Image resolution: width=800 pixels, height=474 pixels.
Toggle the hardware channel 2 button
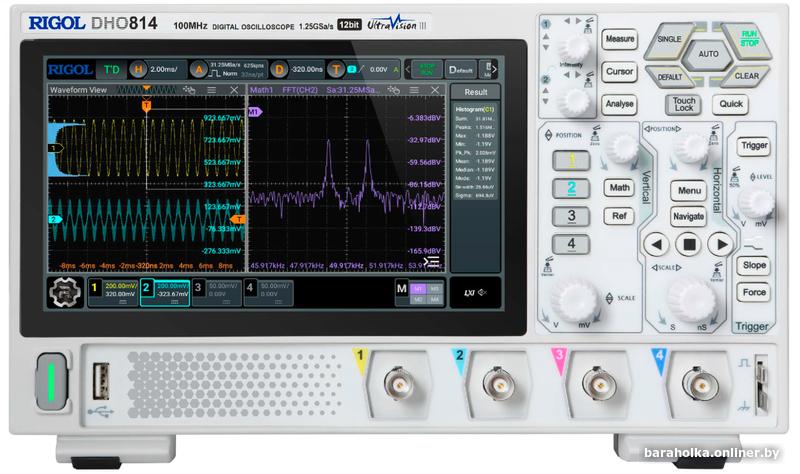pos(571,188)
